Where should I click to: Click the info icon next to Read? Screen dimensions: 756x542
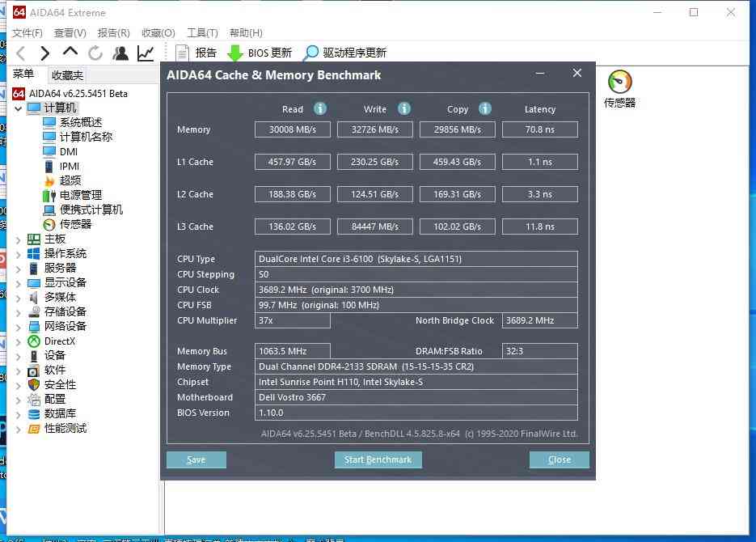click(320, 108)
